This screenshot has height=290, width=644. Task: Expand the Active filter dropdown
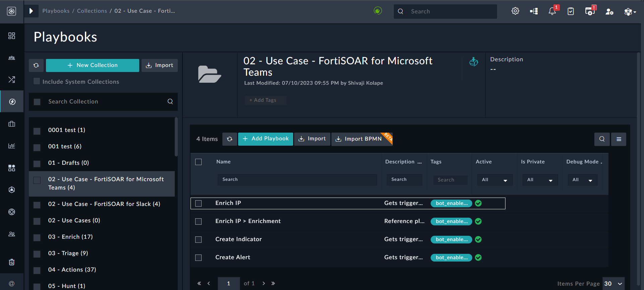tap(494, 180)
